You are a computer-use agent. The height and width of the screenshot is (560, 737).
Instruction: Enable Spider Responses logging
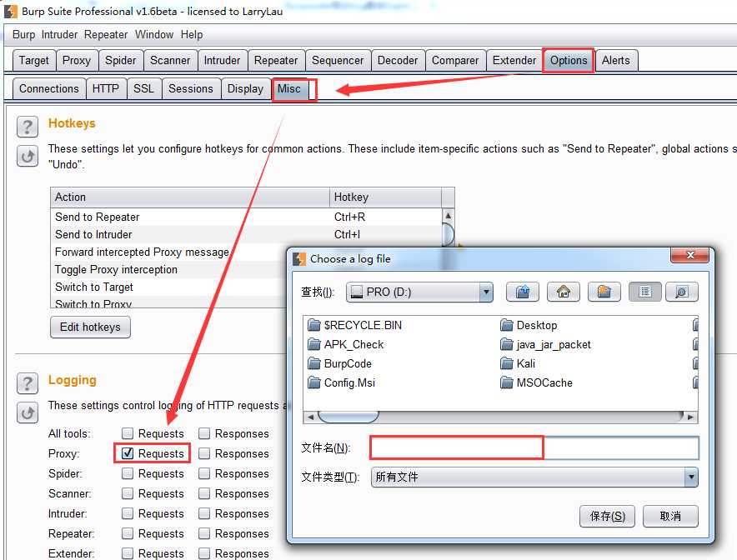204,473
